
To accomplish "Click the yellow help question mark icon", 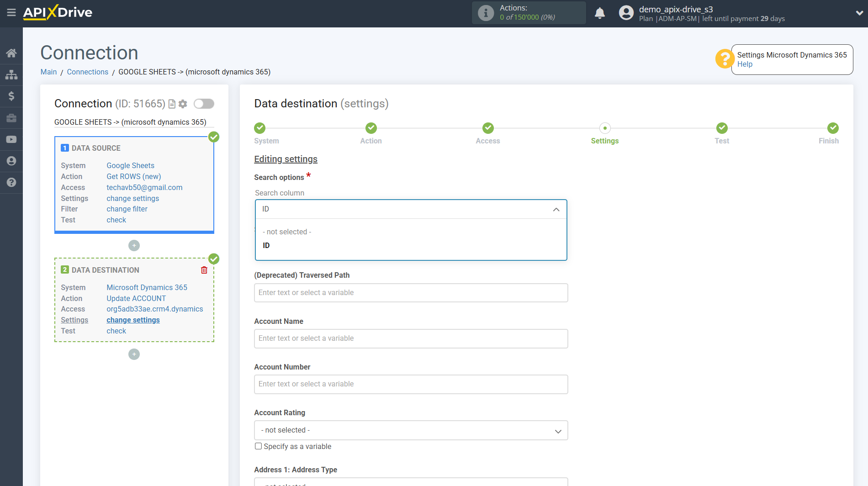I will pos(724,59).
